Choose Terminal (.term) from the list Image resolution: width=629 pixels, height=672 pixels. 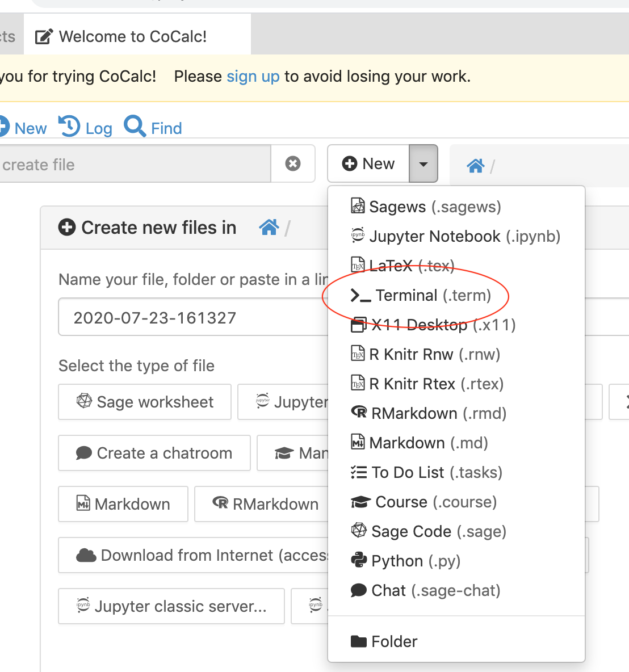(456, 295)
